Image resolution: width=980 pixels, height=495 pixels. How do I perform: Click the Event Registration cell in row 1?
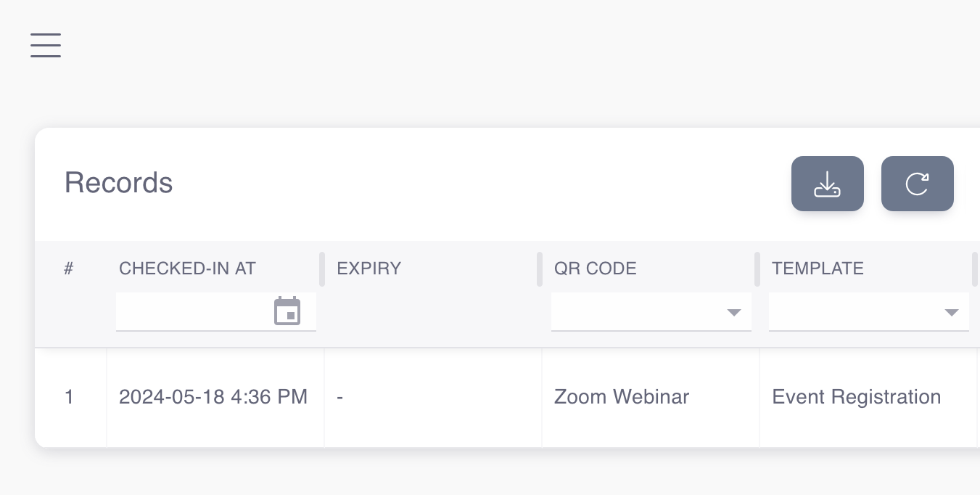[x=856, y=397]
